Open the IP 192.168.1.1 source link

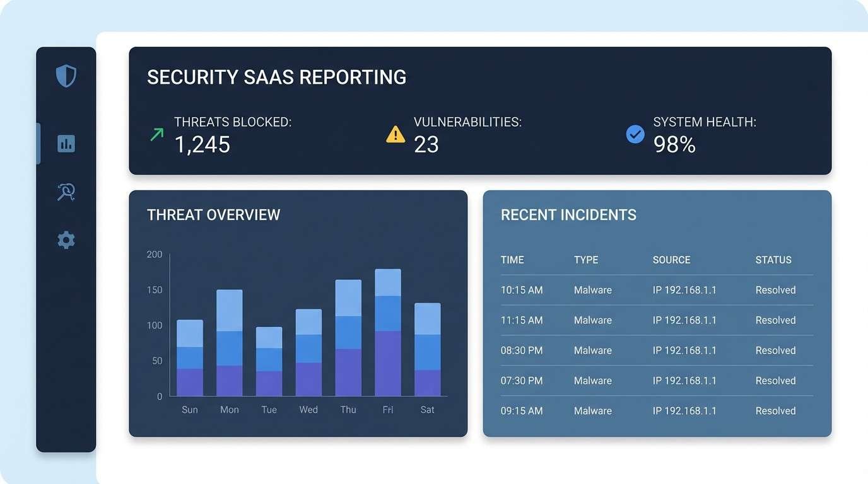click(685, 290)
